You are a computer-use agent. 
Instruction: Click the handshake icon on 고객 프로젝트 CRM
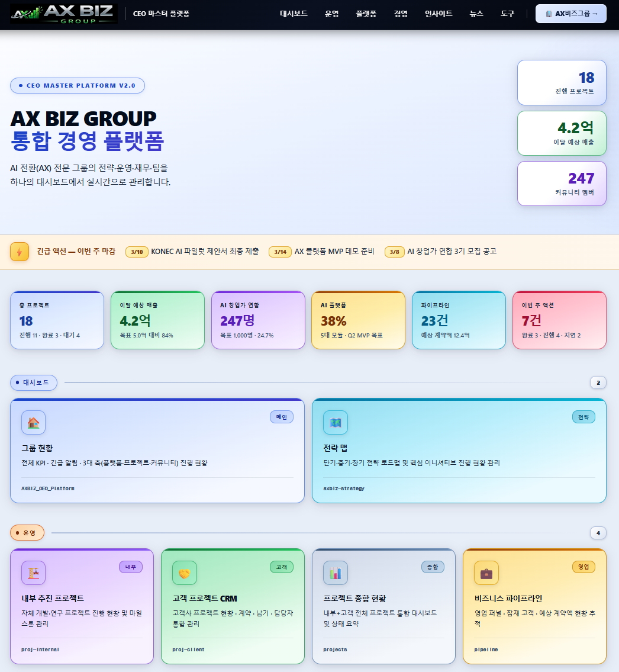[185, 573]
